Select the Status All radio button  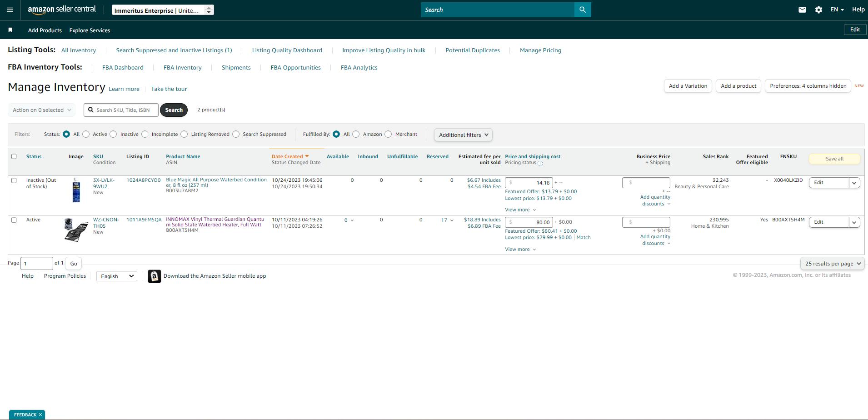[66, 134]
